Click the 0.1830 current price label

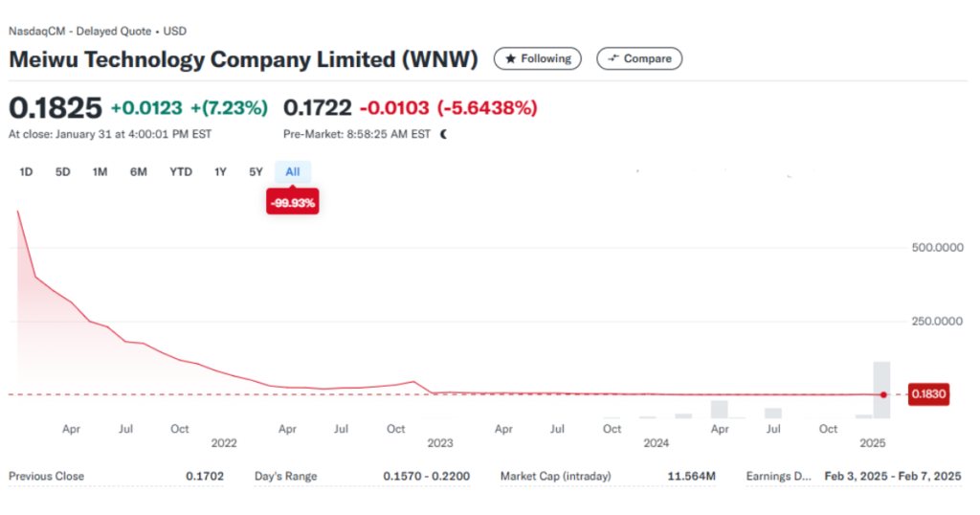pyautogui.click(x=928, y=394)
